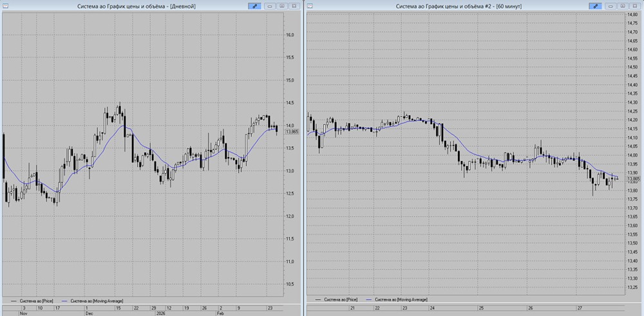
Task: Click the 14,5 price label on daily chart axis
Action: click(291, 102)
